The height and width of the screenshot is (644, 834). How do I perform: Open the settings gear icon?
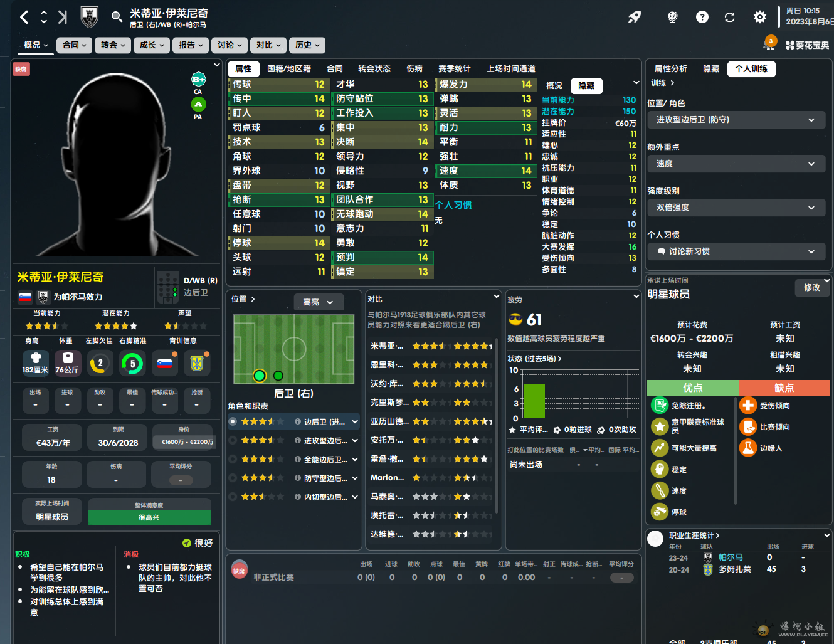click(x=759, y=17)
